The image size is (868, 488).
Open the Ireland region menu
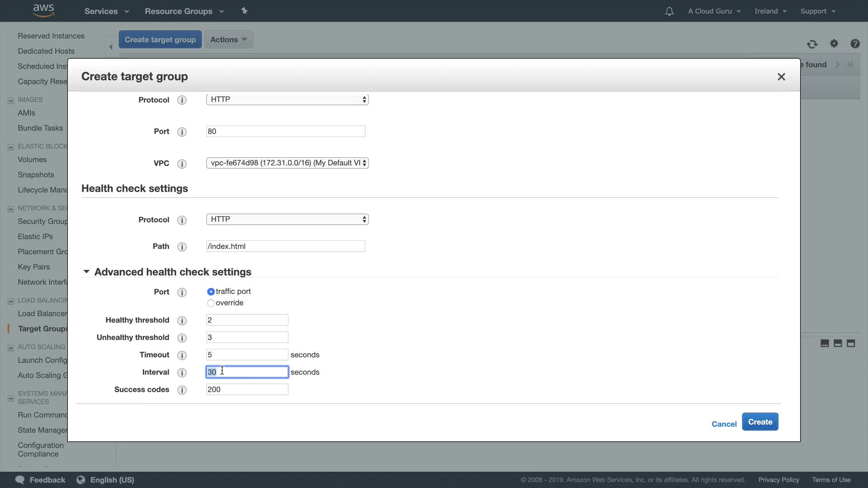coord(770,11)
